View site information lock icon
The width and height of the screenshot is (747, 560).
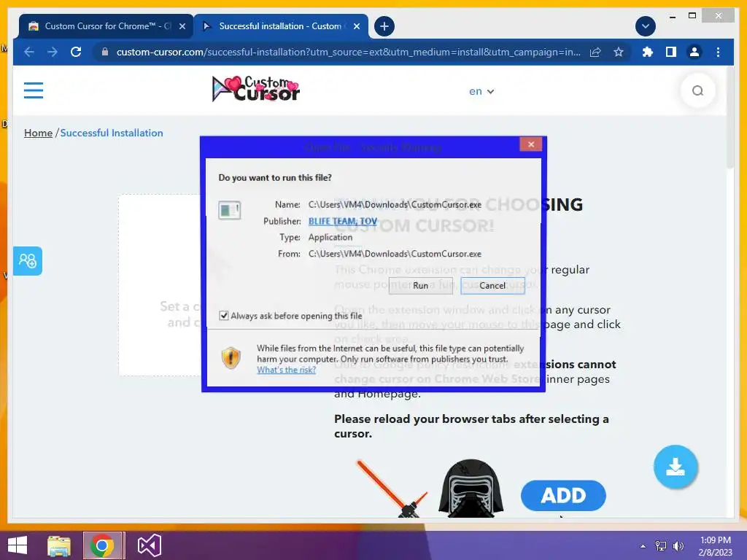coord(105,52)
